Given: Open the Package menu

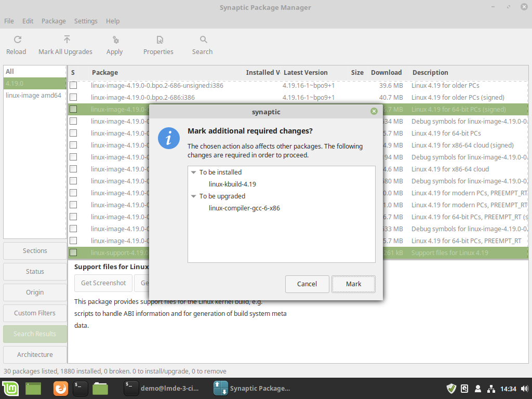Looking at the screenshot, I should coord(54,21).
